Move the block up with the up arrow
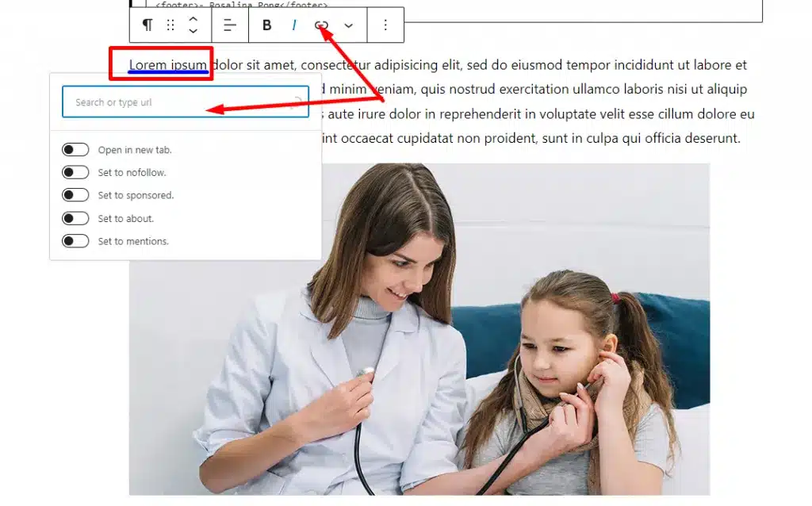This screenshot has width=812, height=506. coord(193,20)
